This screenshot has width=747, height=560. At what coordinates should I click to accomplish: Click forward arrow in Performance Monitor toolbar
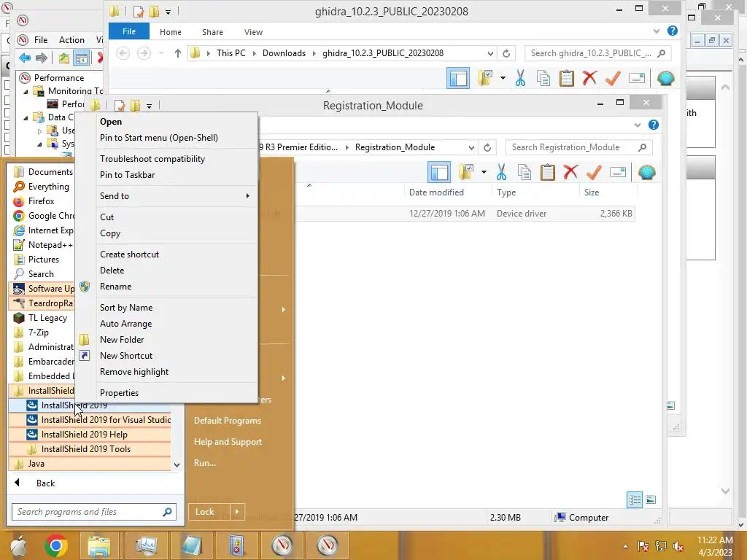pos(42,58)
